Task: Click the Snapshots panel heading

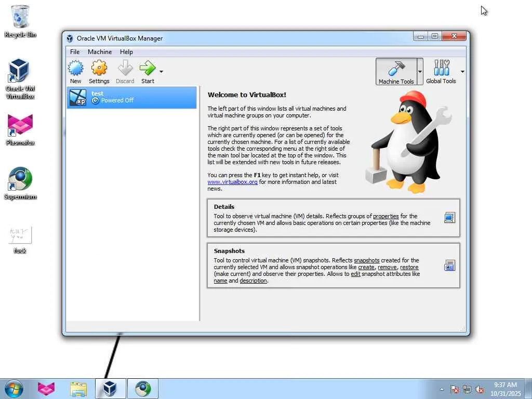Action: pyautogui.click(x=229, y=251)
